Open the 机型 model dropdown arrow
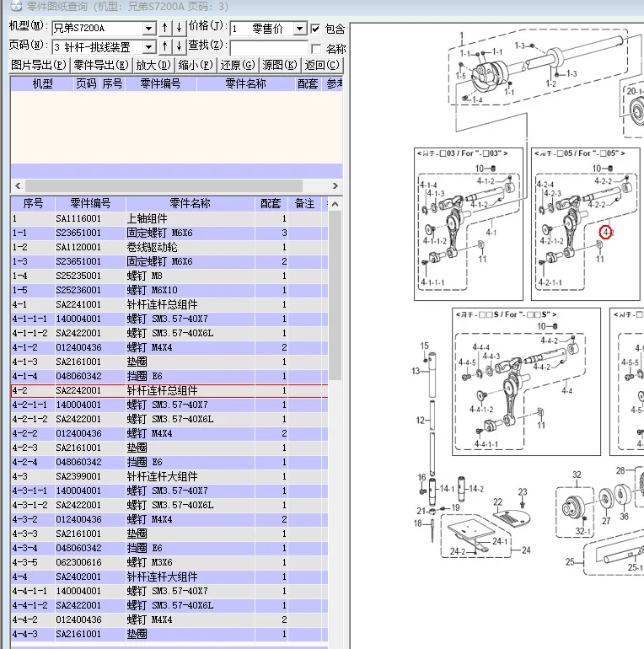 (149, 29)
